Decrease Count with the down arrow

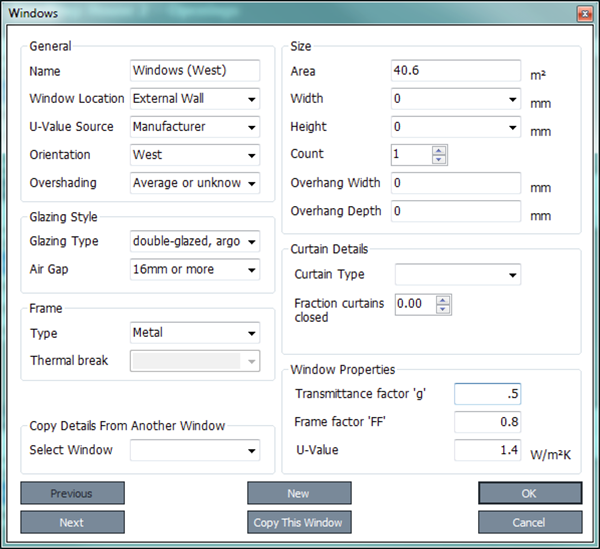[439, 160]
